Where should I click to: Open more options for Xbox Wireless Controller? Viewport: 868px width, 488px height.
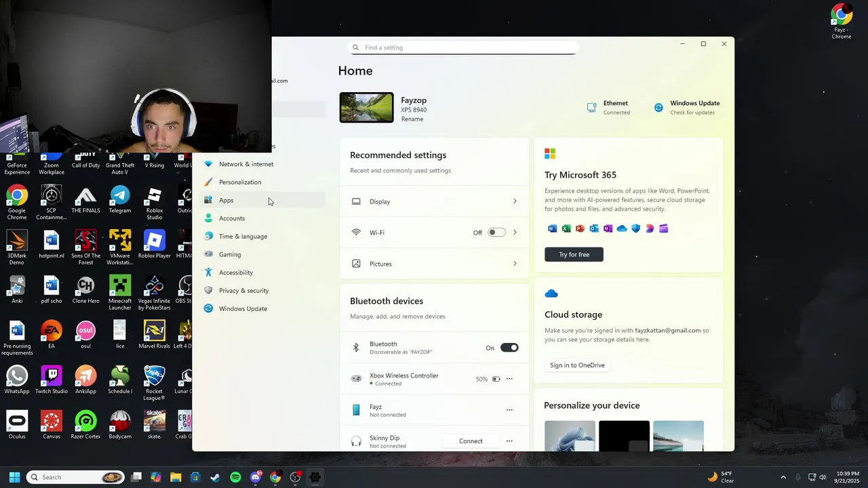(509, 379)
